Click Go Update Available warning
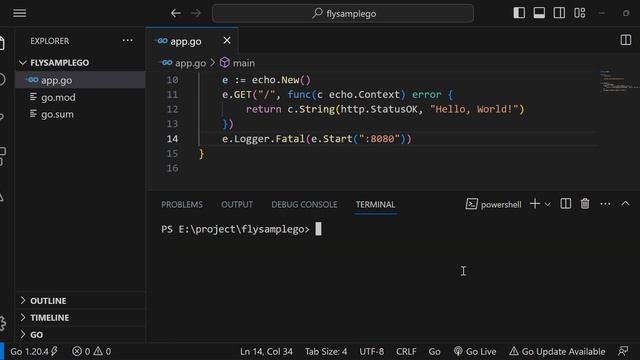Image resolution: width=640 pixels, height=360 pixels. click(557, 351)
